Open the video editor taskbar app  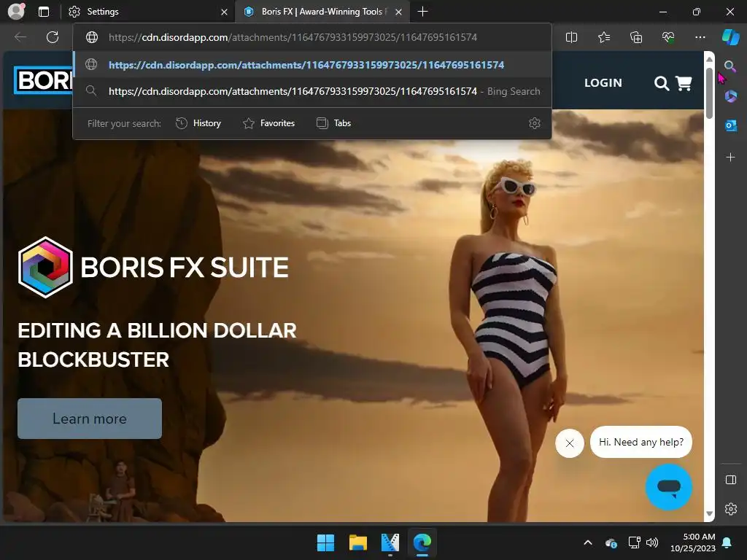point(390,542)
